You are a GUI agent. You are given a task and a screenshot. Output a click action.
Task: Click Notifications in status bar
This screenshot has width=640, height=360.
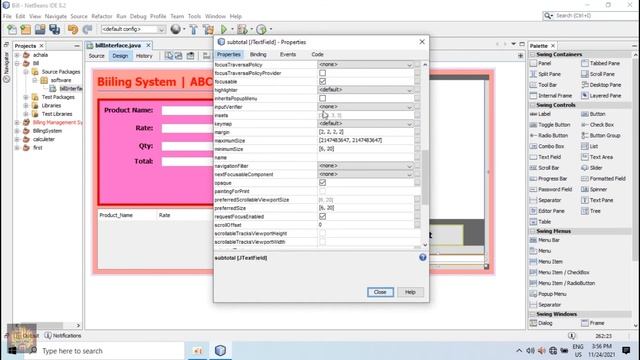pos(63,336)
